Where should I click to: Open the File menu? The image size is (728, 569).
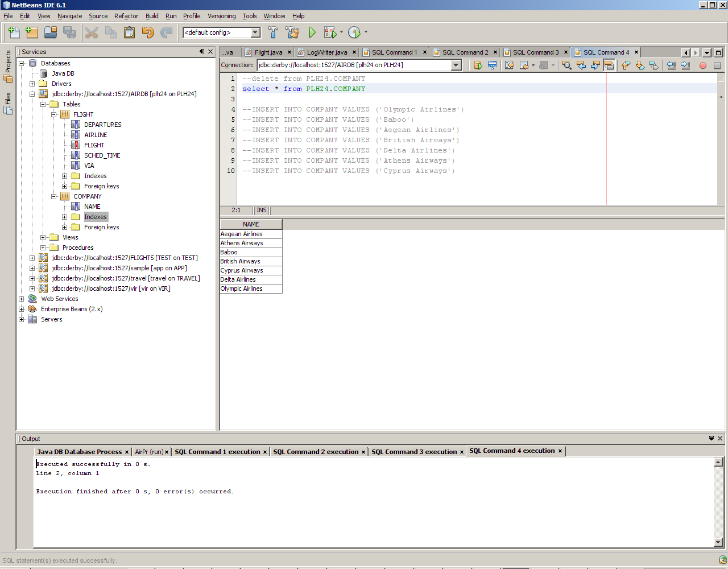tap(8, 16)
